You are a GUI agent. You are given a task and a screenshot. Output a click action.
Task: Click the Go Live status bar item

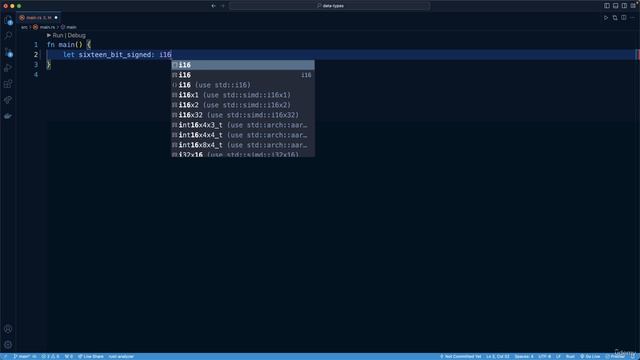pos(590,356)
